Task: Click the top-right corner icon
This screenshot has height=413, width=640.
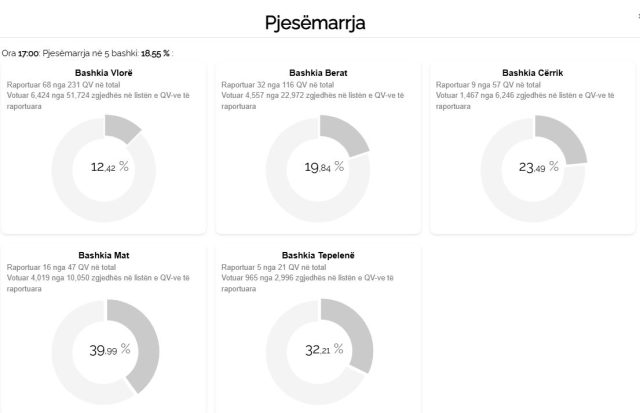Action: click(x=637, y=16)
